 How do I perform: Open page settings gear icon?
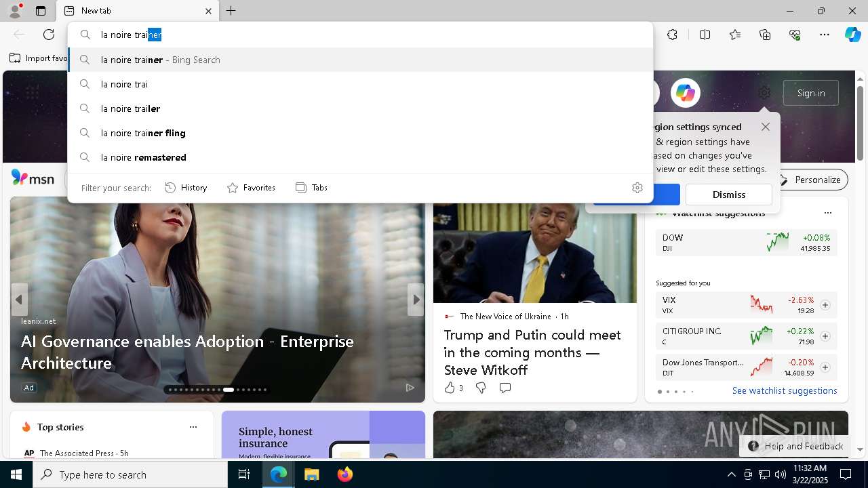[764, 93]
